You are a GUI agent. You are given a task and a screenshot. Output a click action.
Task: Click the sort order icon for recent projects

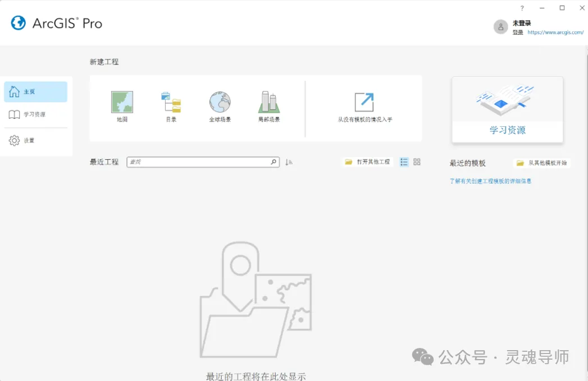pyautogui.click(x=289, y=162)
